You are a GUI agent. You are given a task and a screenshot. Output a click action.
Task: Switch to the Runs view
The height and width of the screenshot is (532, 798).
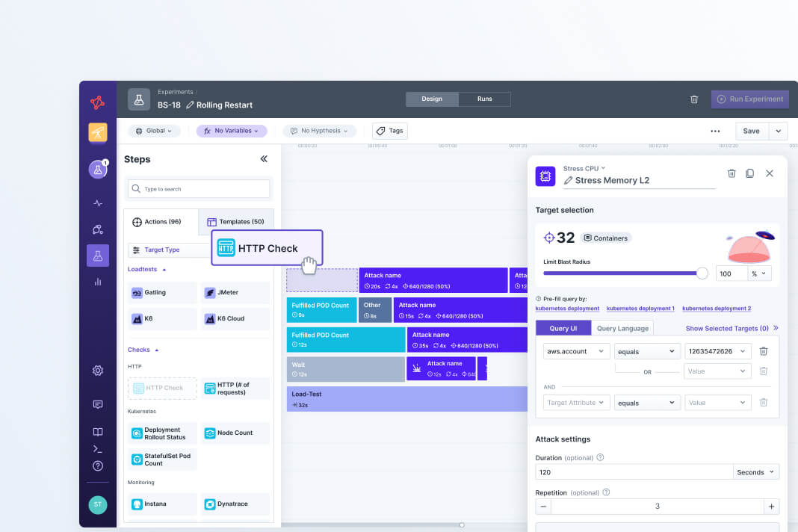484,99
